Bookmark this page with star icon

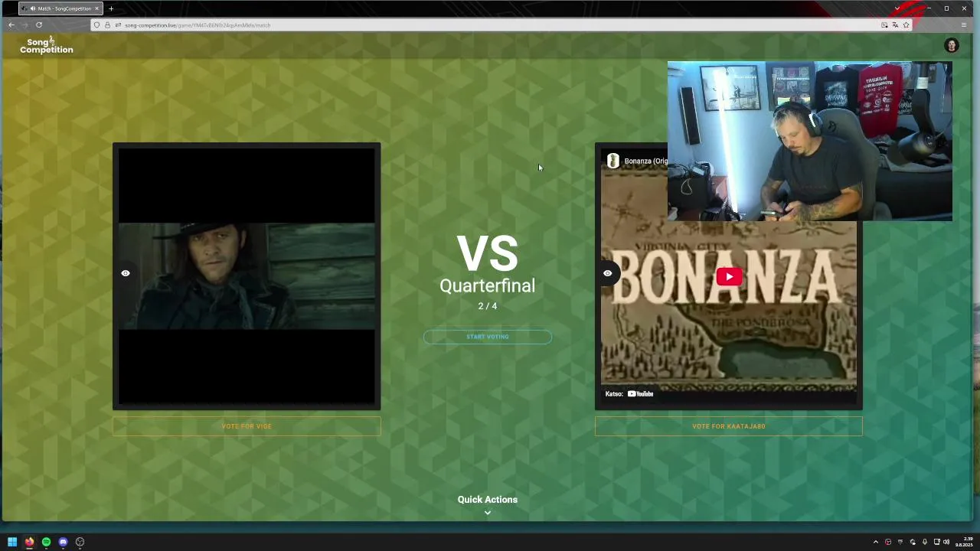(x=906, y=25)
